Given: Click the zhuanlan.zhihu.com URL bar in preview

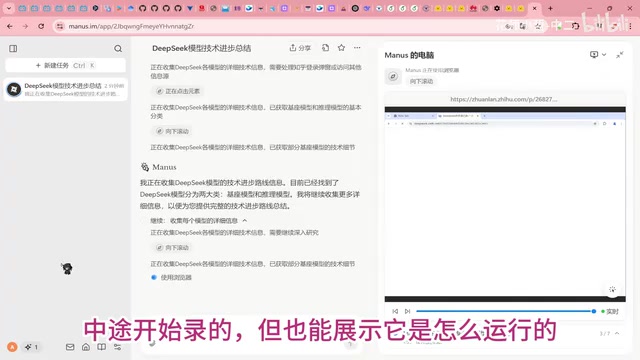Looking at the screenshot, I should click(504, 99).
